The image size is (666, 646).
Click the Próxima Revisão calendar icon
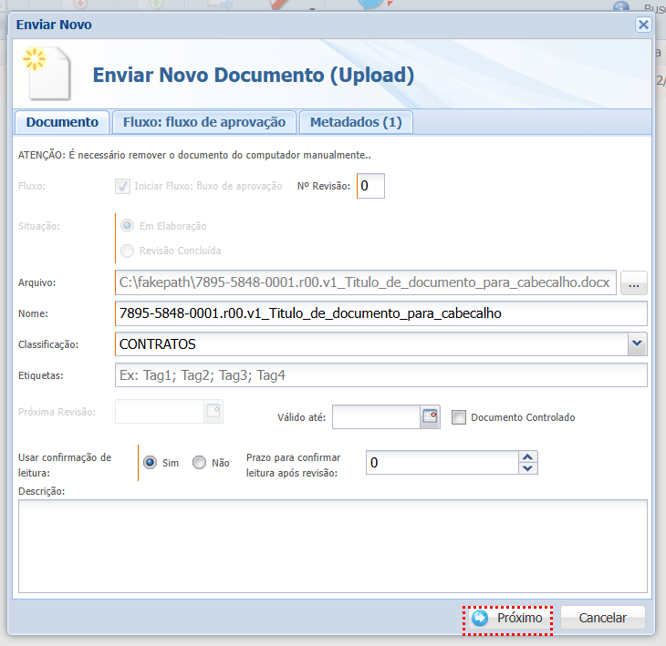click(x=213, y=411)
